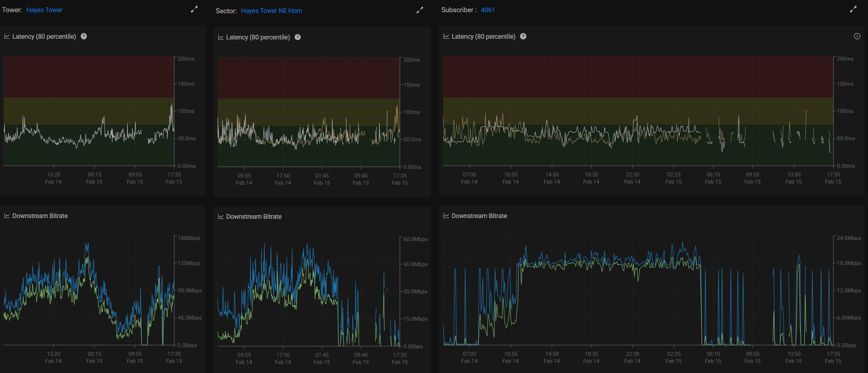Image resolution: width=868 pixels, height=373 pixels.
Task: Click chart icon beside Sector Downstream Bitrate
Action: click(221, 217)
